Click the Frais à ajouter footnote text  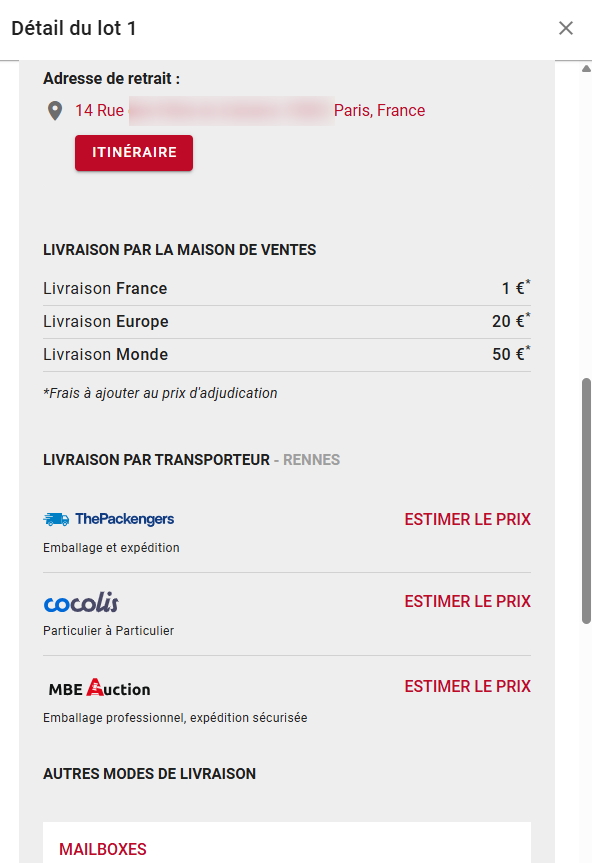coord(160,393)
